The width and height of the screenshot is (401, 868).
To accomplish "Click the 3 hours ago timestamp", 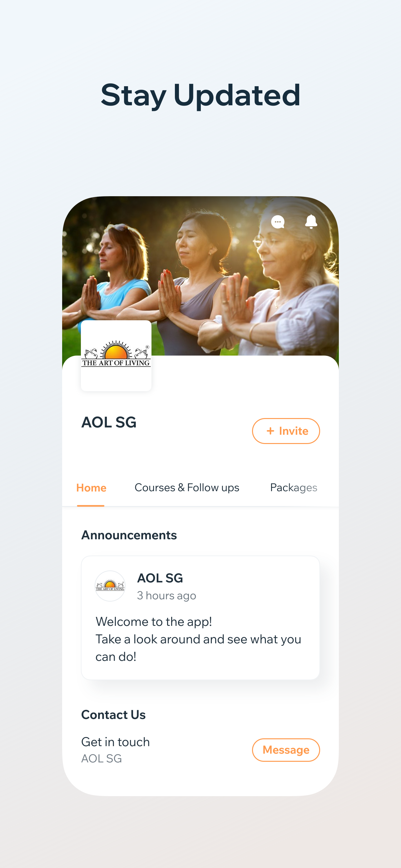I will [166, 596].
